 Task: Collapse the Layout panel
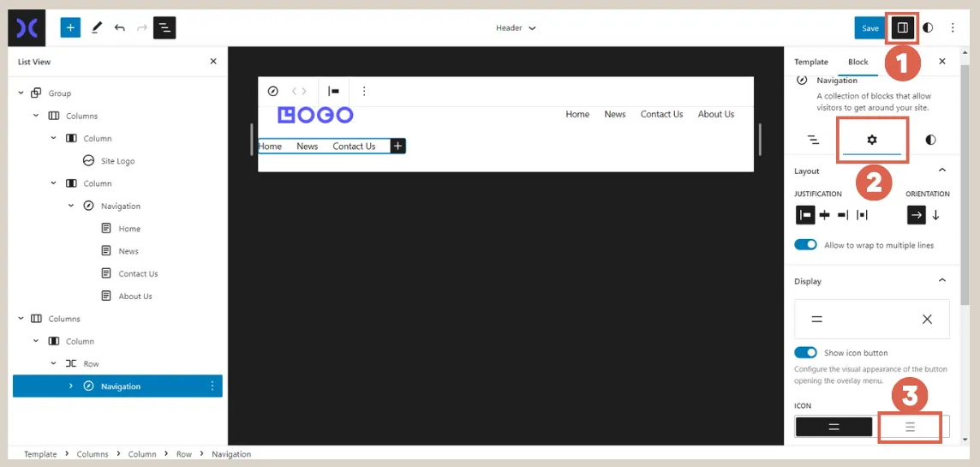point(941,171)
